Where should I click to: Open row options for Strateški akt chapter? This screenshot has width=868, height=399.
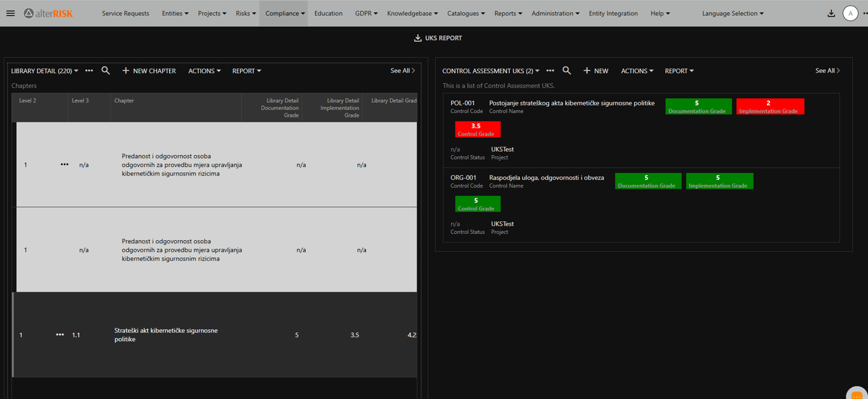click(60, 335)
